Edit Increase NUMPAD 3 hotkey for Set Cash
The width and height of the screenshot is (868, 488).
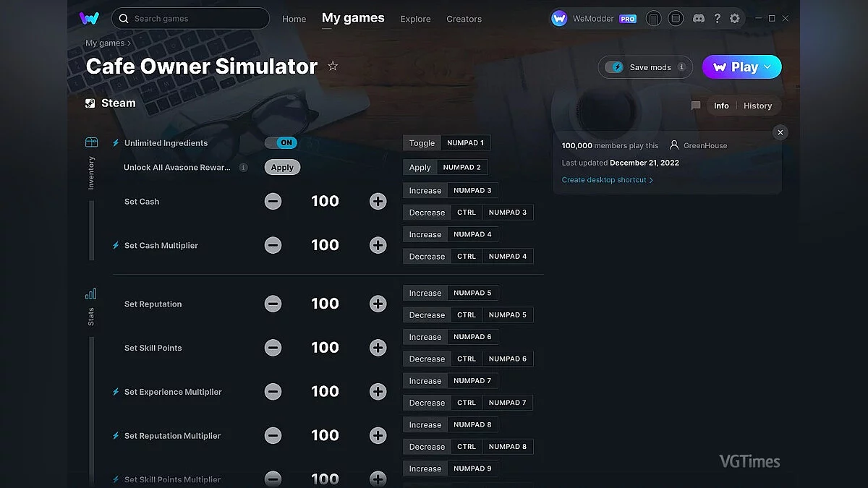click(450, 191)
